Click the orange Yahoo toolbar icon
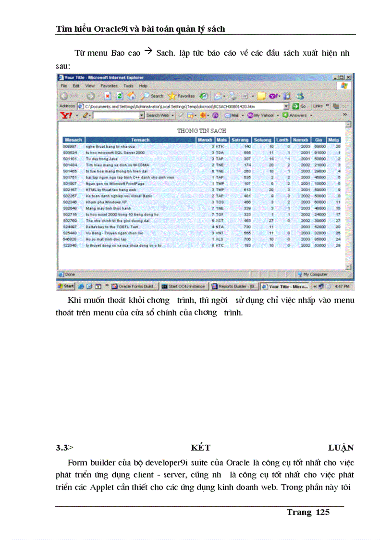392x540 pixels. [203, 115]
